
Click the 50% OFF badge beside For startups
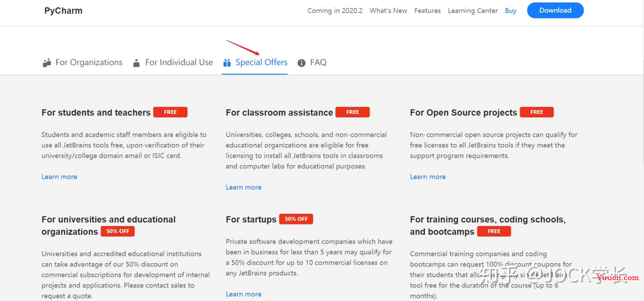click(296, 219)
